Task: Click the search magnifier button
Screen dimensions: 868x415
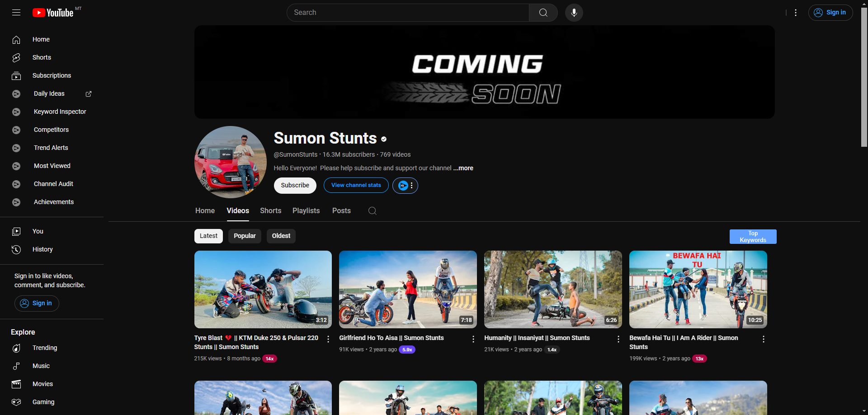Action: click(543, 13)
